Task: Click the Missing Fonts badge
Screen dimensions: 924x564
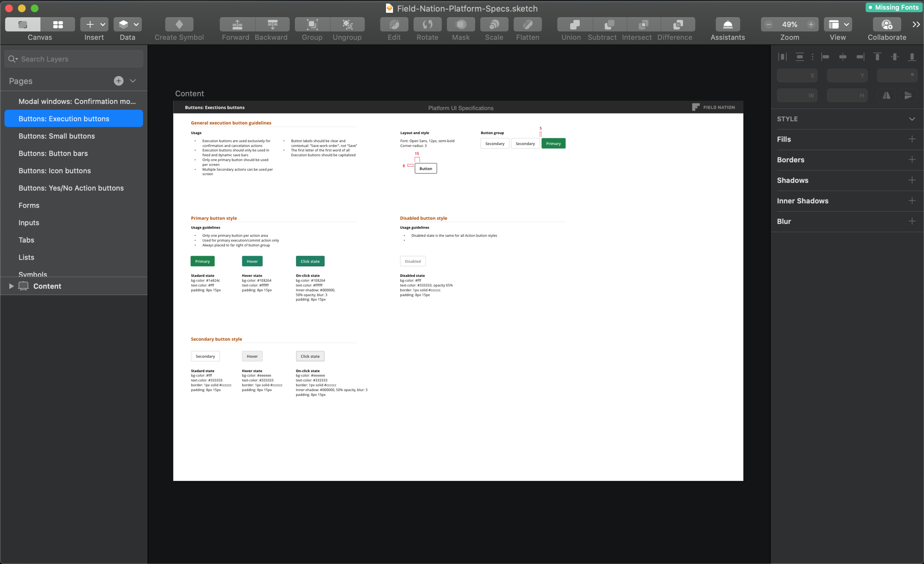Action: coord(894,7)
